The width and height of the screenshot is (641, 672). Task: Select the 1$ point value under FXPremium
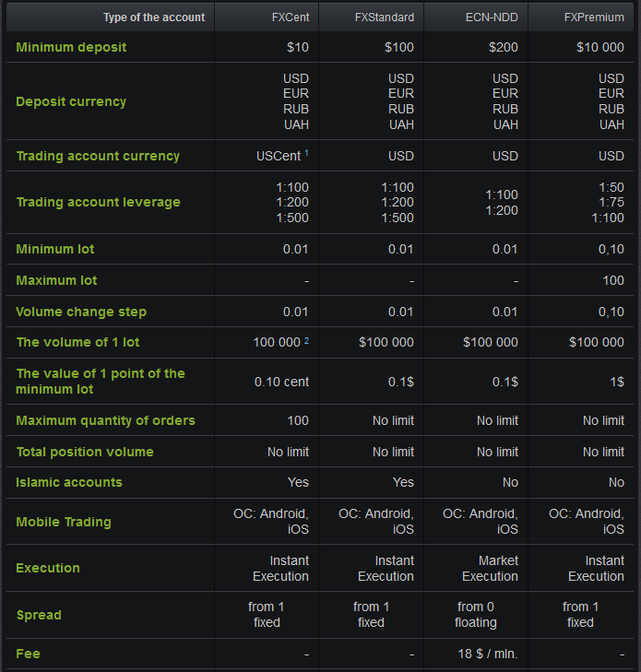tap(617, 382)
